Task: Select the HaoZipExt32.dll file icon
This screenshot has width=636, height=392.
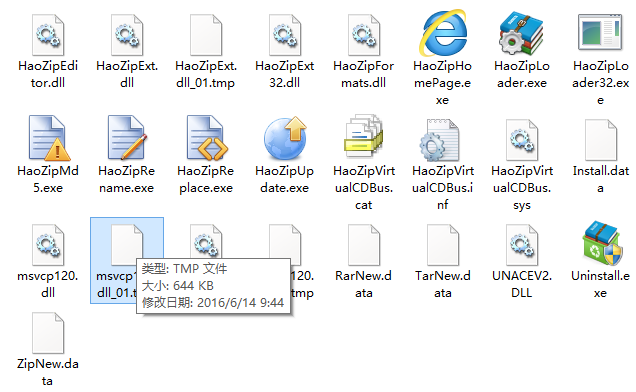Action: point(285,35)
